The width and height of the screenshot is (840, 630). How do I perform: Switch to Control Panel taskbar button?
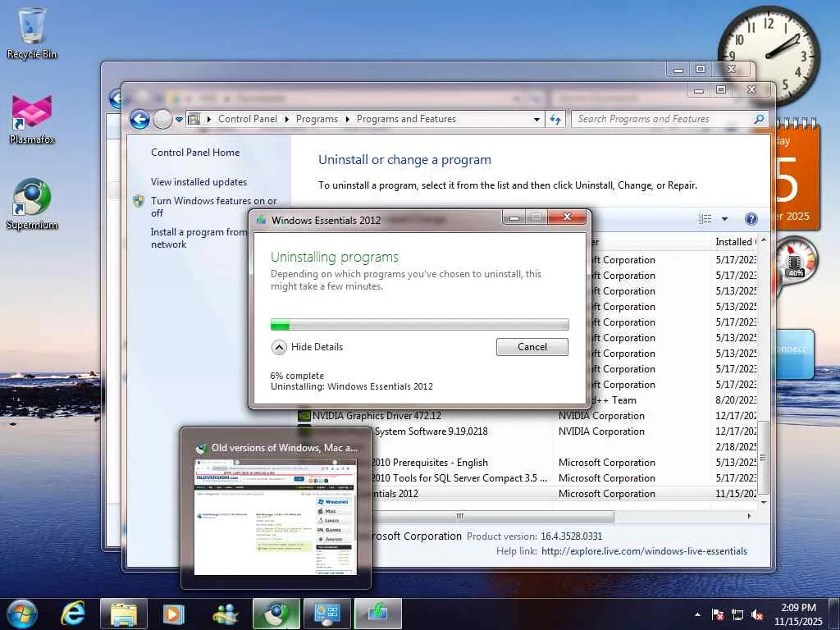(326, 614)
